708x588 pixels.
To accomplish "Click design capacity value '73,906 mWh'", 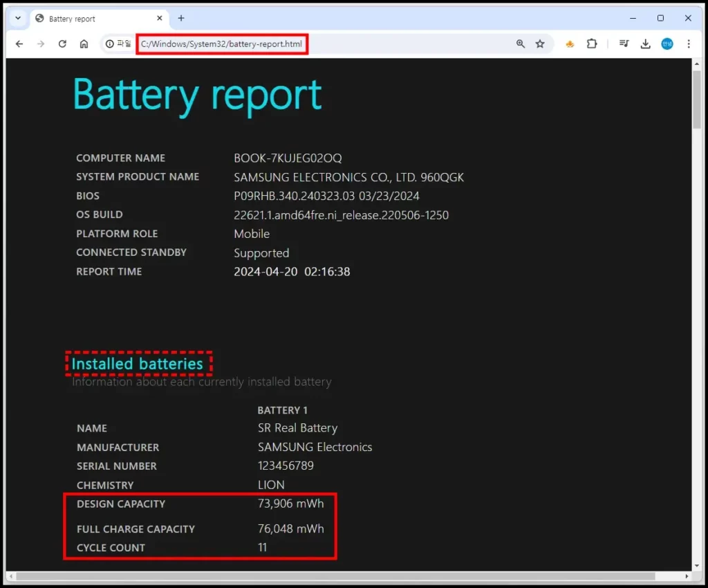I will pyautogui.click(x=291, y=504).
